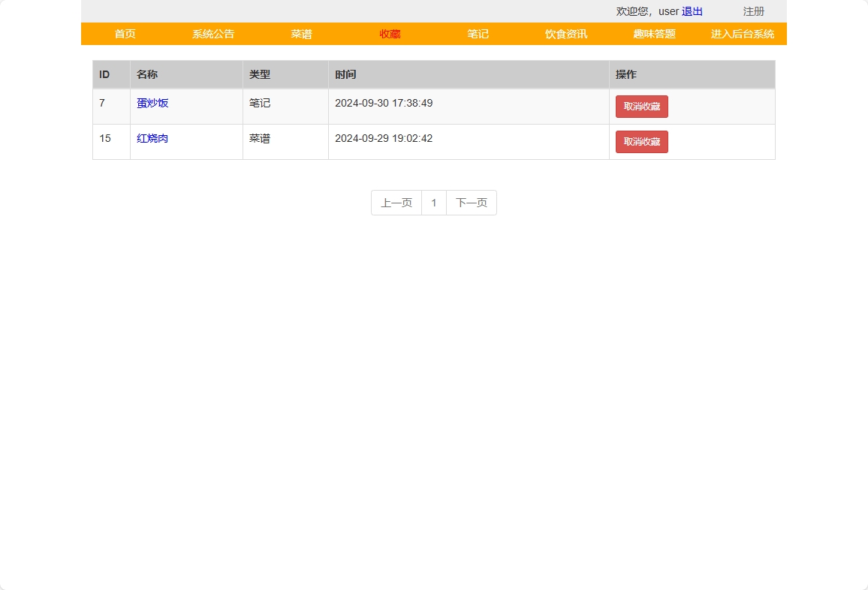Viewport: 868px width, 590px height.
Task: Open the 蛋炒饭 favorite item link
Action: pos(152,103)
